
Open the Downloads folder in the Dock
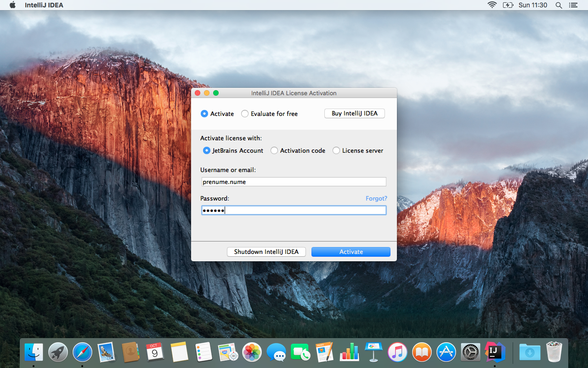pos(530,352)
